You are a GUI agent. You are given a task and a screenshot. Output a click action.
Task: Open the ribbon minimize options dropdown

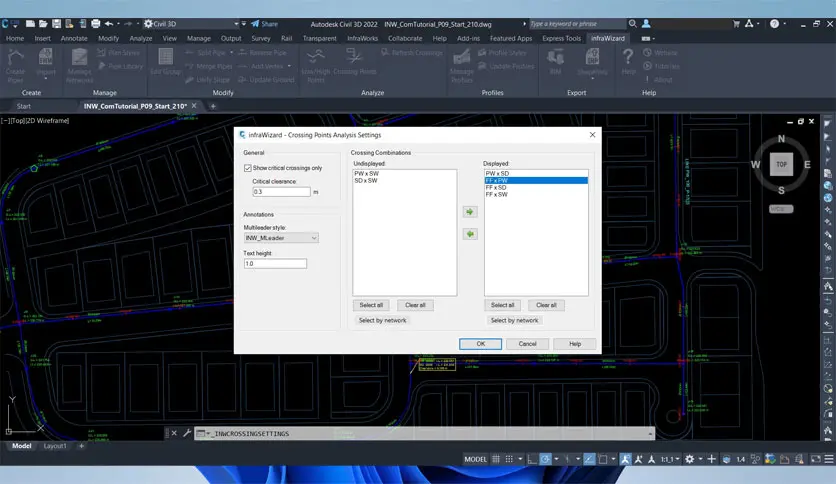point(654,38)
